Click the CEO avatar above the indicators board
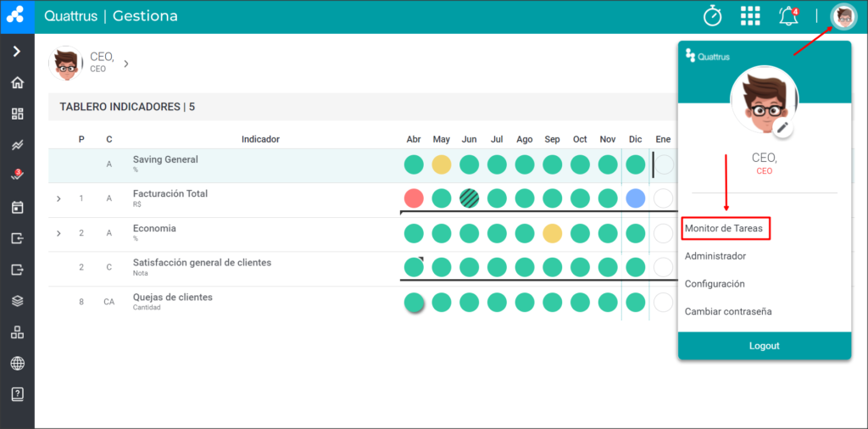The width and height of the screenshot is (868, 429). 66,63
